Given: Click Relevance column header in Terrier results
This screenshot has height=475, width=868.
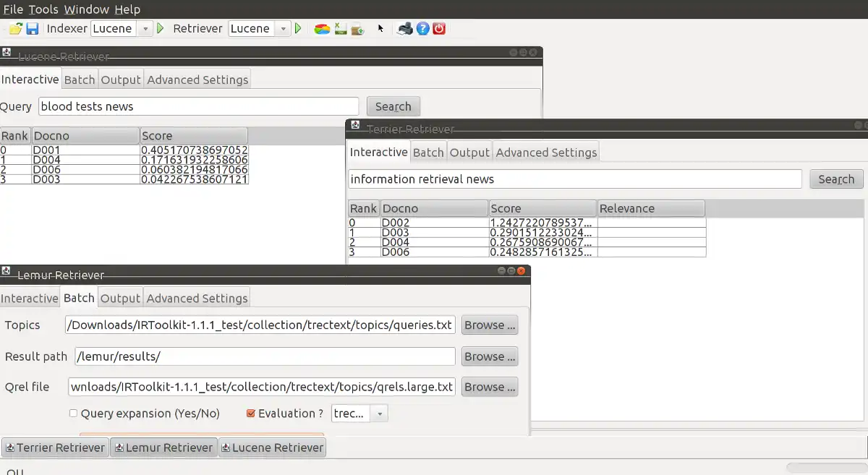Looking at the screenshot, I should (x=651, y=208).
